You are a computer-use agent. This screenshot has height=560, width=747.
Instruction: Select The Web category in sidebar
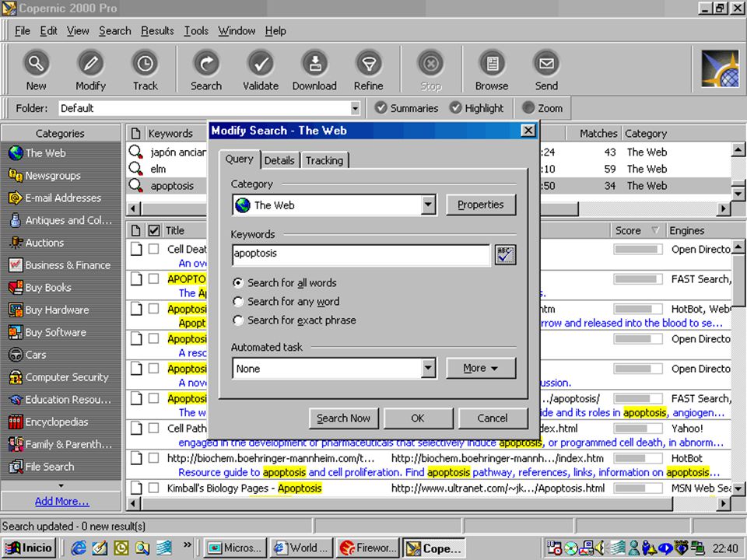tap(37, 153)
